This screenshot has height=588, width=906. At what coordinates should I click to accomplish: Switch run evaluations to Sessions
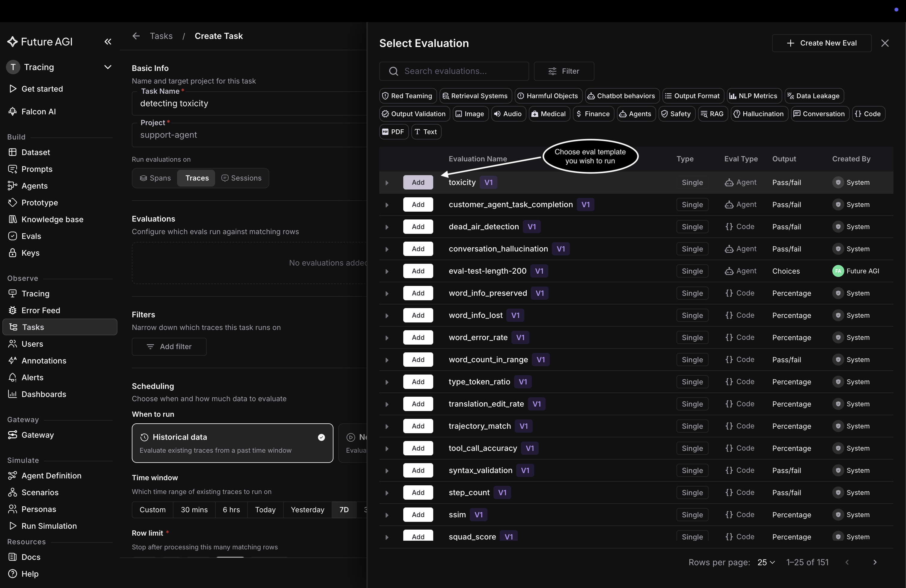pyautogui.click(x=241, y=178)
